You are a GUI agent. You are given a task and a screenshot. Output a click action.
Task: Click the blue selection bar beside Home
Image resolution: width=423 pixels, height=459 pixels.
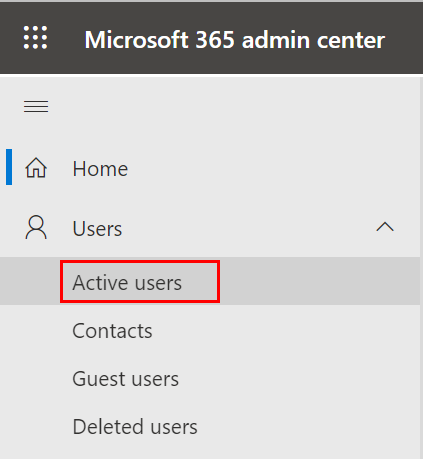pyautogui.click(x=9, y=167)
